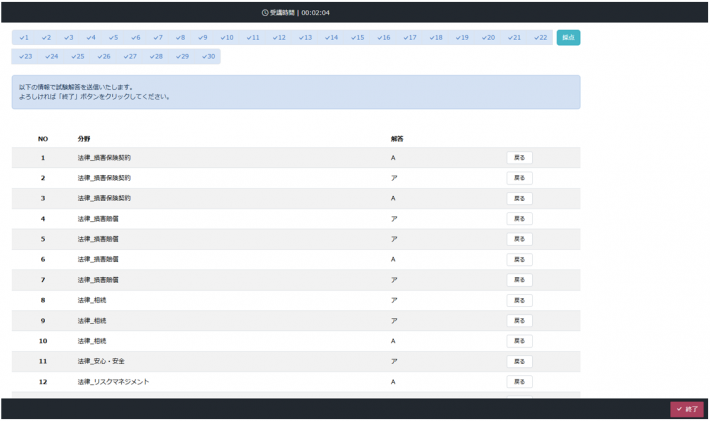This screenshot has height=421, width=710.
Task: Select question 22 in navigator
Action: coord(541,38)
